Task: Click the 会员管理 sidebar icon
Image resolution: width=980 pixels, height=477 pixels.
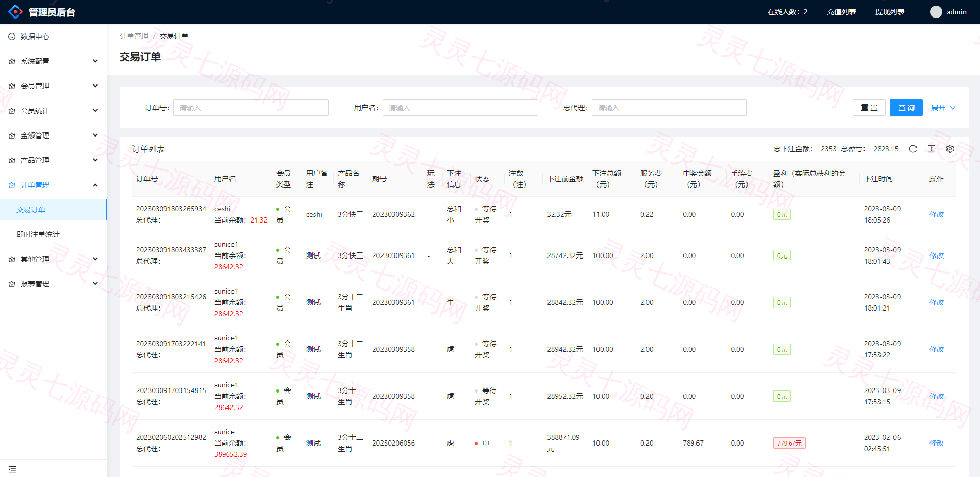Action: pos(12,86)
